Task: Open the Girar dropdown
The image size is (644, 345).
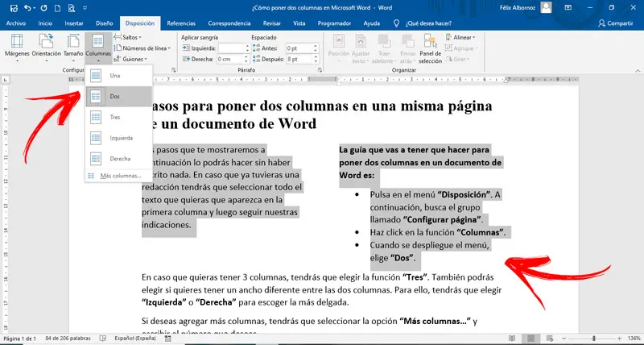Action: point(457,59)
